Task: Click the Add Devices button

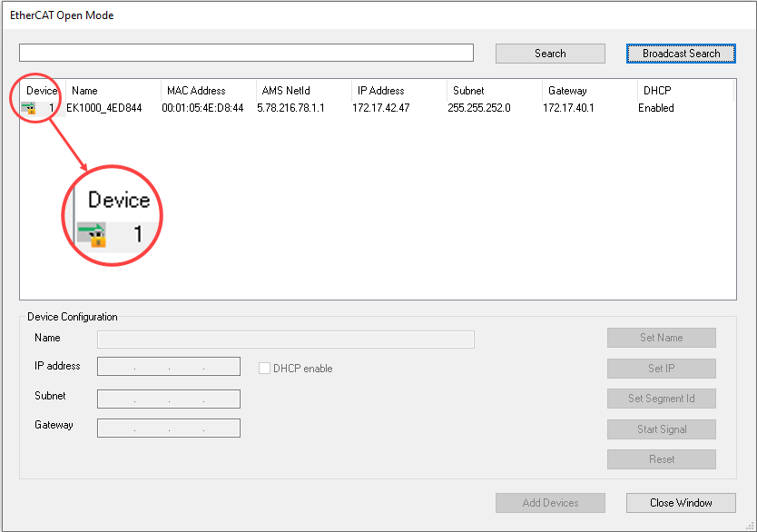Action: pos(550,503)
